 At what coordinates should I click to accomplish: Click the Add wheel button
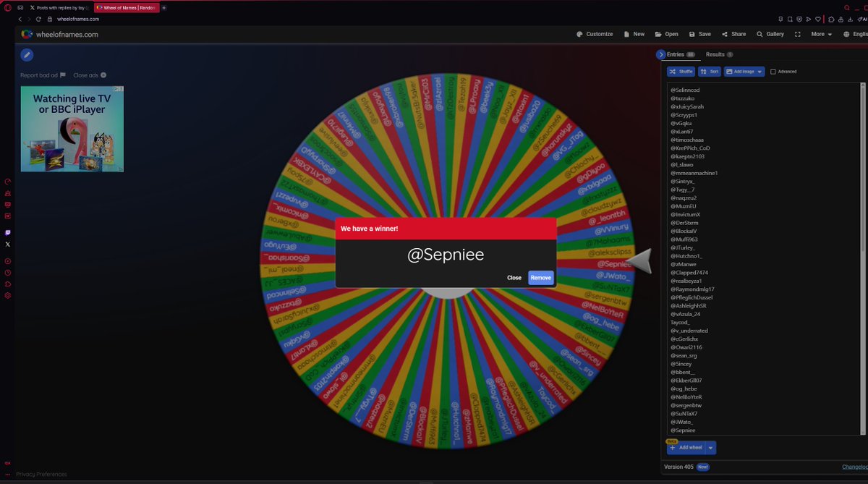tap(686, 448)
